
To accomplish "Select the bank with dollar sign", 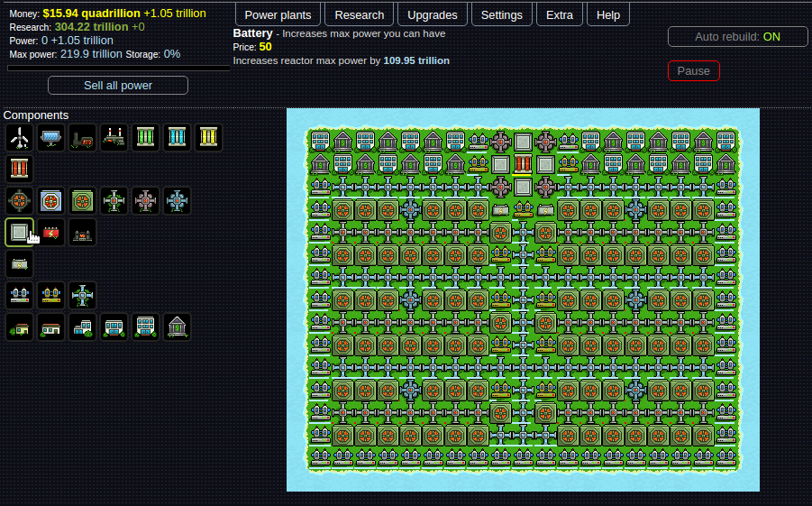I will tap(178, 327).
